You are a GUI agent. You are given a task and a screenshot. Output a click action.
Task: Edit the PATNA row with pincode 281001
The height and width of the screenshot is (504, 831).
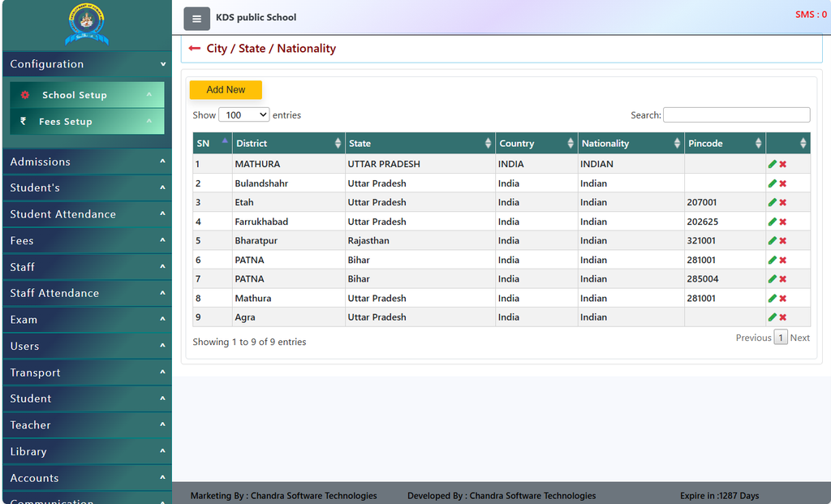click(x=773, y=260)
